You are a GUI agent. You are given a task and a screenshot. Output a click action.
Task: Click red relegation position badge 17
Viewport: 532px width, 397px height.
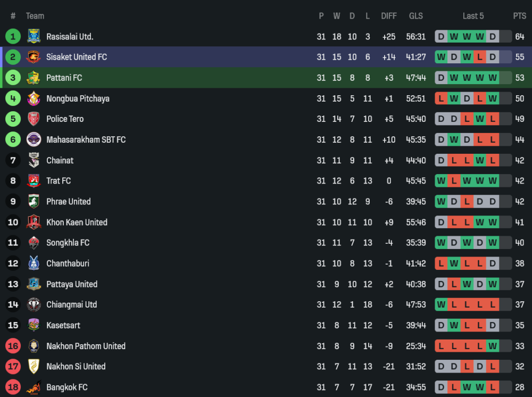13,367
